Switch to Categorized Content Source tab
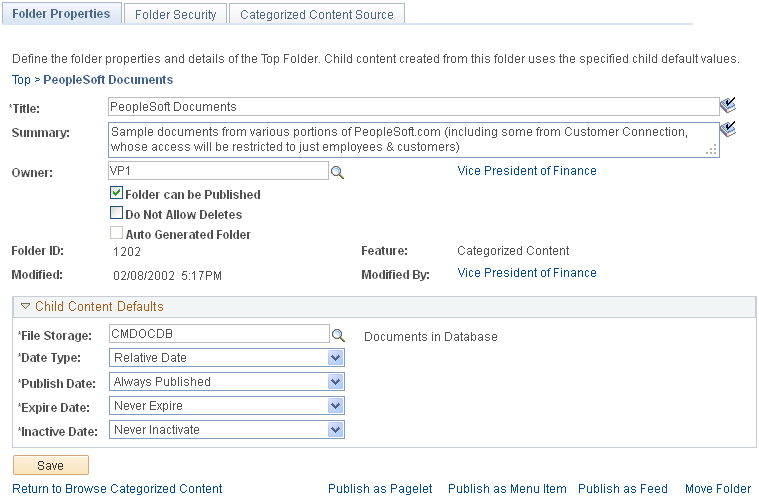Image resolution: width=759 pixels, height=498 pixels. click(317, 15)
